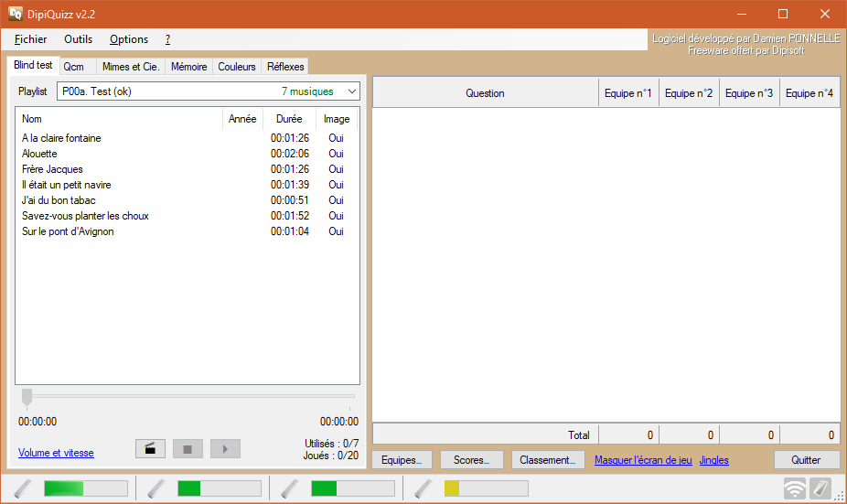847x504 pixels.
Task: Click the fourth remote icon beside yellow bar
Action: coord(423,488)
